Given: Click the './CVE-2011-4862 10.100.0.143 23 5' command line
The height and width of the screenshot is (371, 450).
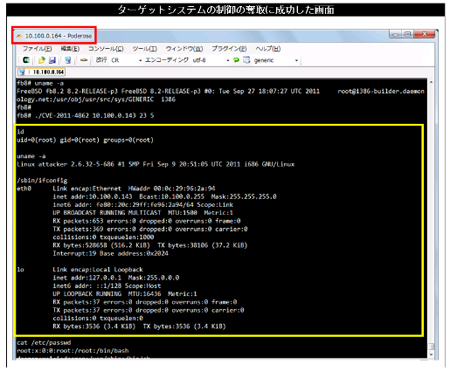Looking at the screenshot, I should pos(85,116).
